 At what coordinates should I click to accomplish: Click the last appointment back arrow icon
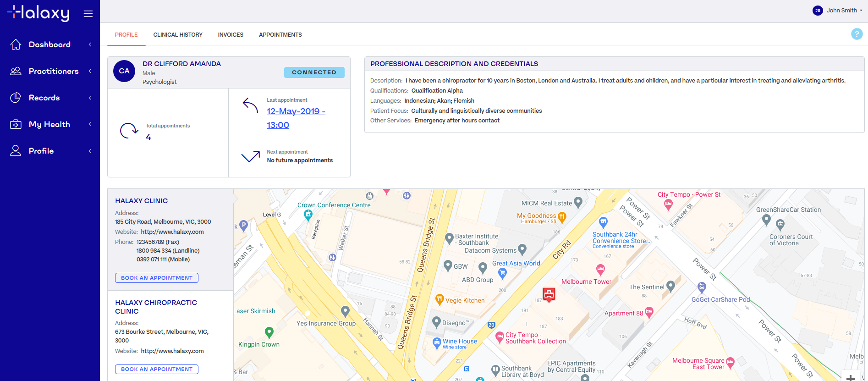(x=250, y=105)
